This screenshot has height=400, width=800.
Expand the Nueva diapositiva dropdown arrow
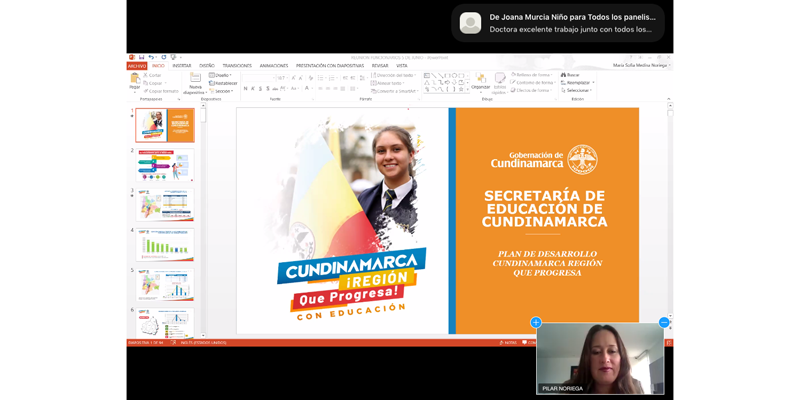(x=206, y=93)
